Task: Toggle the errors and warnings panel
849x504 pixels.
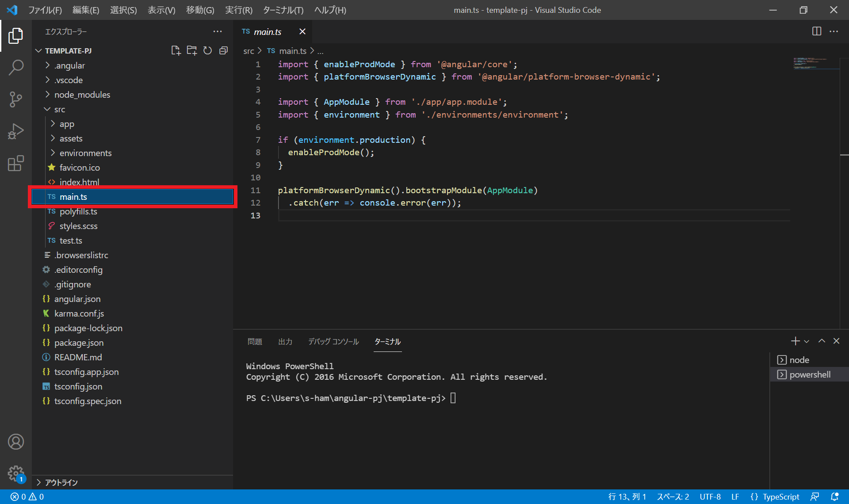Action: [27, 497]
